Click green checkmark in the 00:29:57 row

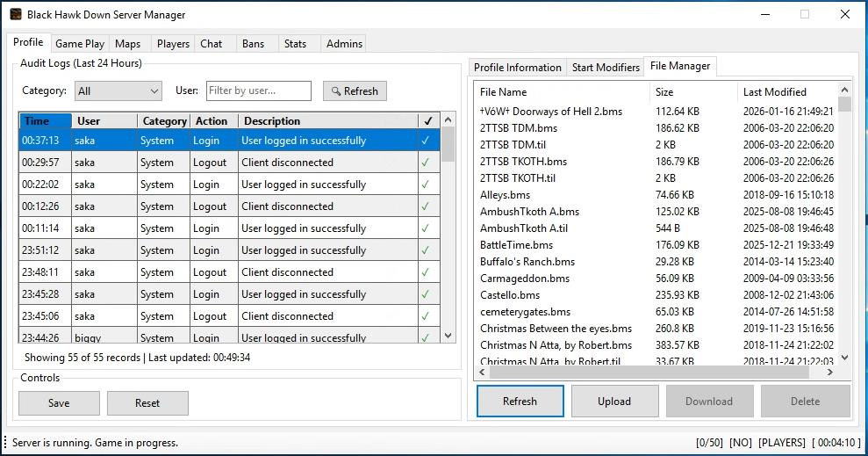coord(425,163)
